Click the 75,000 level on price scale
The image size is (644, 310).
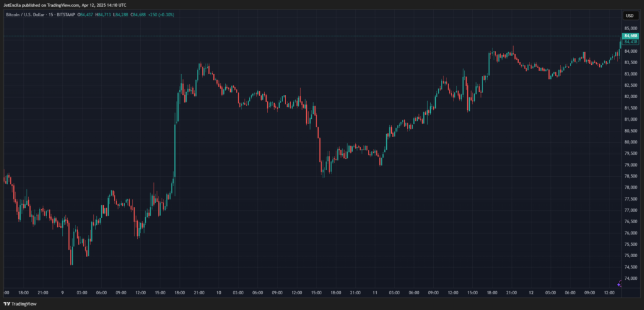pos(630,256)
